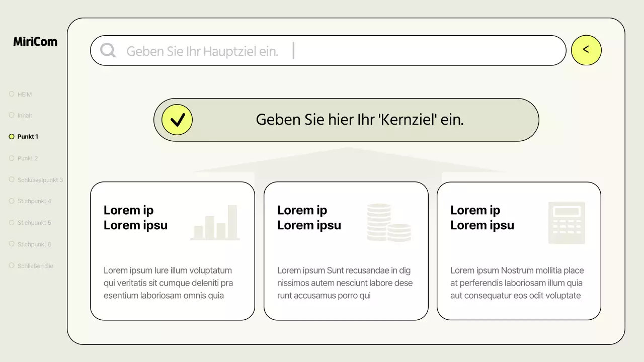Image resolution: width=644 pixels, height=362 pixels.
Task: Click the HEIM circle icon in the sidebar
Action: click(11, 94)
